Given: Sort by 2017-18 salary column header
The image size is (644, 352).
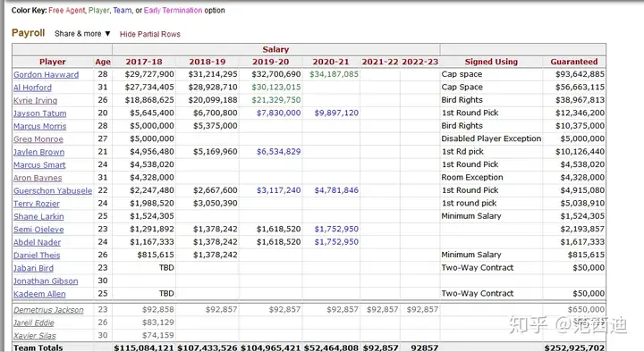Looking at the screenshot, I should point(144,62).
